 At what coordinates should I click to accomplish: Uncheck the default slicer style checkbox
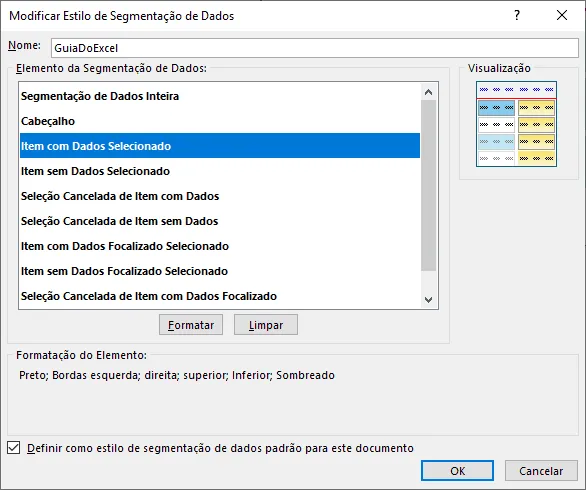tap(14, 447)
